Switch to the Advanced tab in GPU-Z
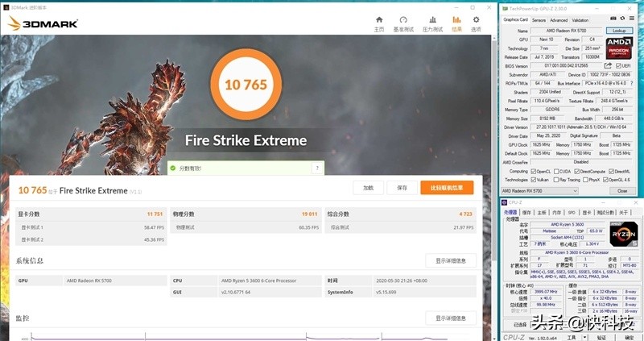644x341 pixels. (x=559, y=20)
